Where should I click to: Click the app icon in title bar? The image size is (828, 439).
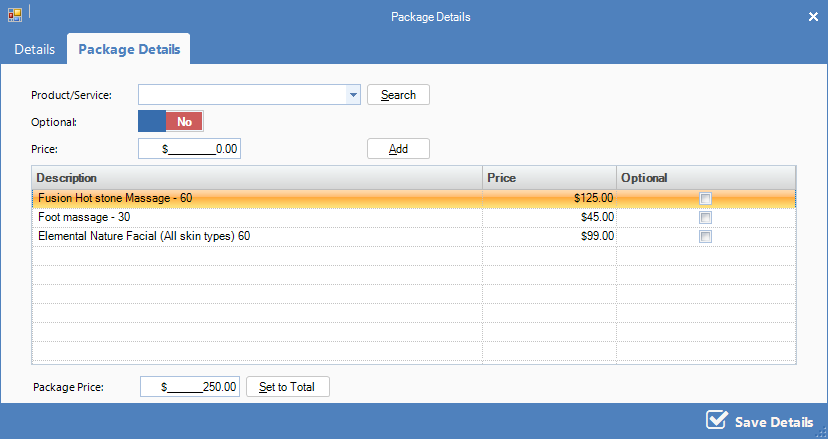pos(14,15)
